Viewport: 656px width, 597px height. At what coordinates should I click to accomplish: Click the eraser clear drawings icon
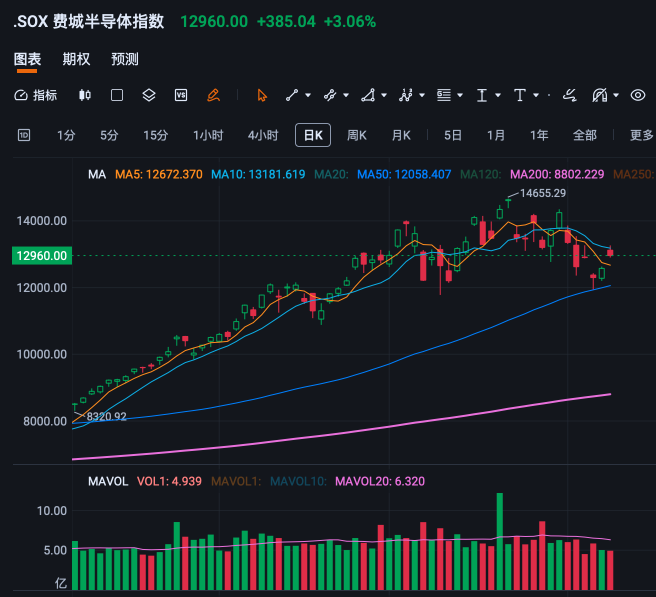tap(569, 95)
